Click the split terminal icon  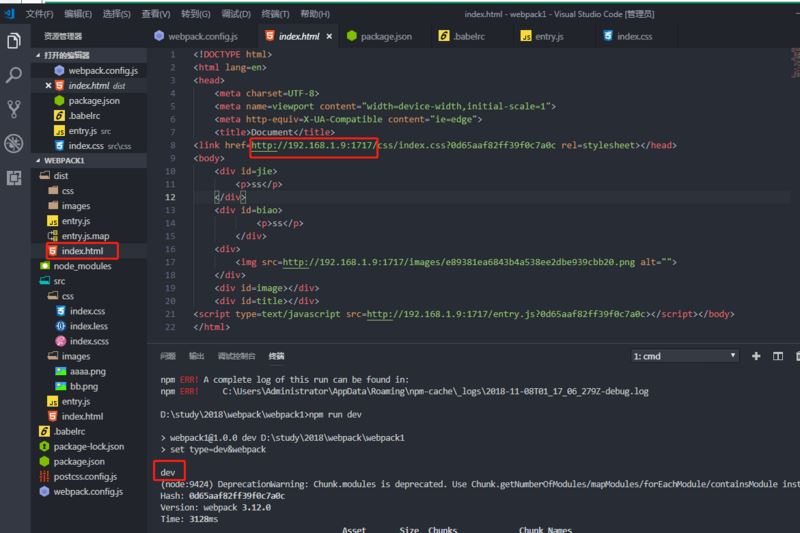coord(778,356)
